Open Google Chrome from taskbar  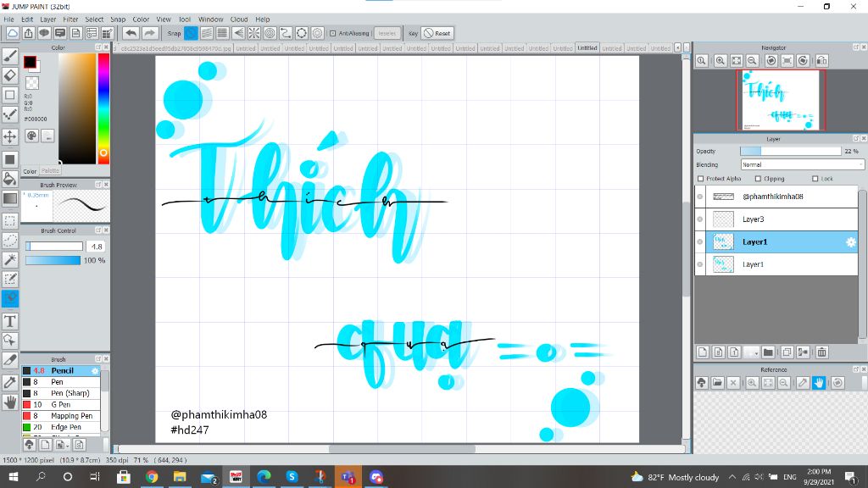coord(152,476)
